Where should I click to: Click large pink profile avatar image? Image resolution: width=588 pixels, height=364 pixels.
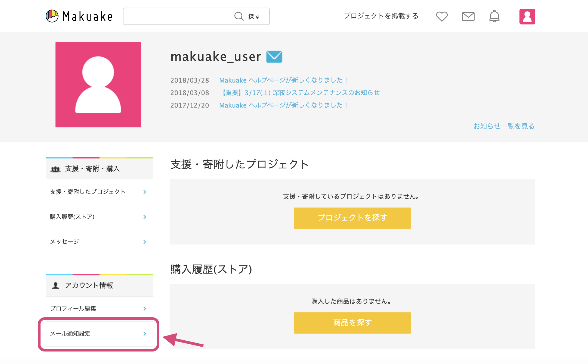pyautogui.click(x=98, y=84)
